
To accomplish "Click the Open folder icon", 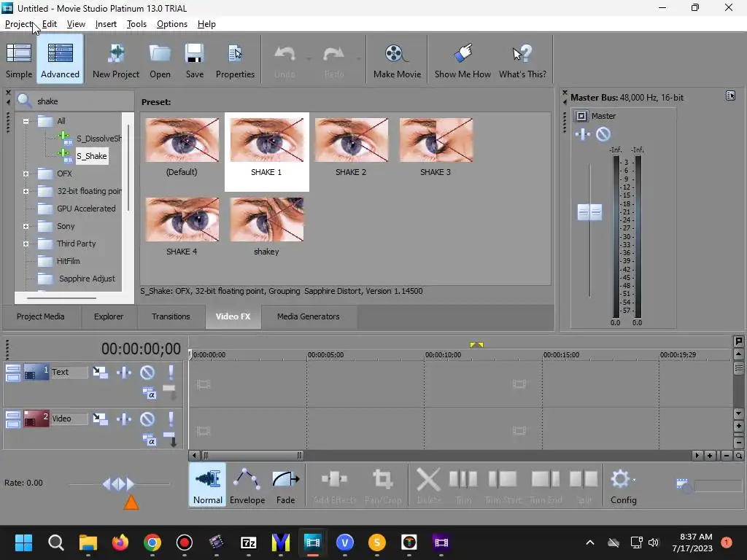I will click(160, 60).
